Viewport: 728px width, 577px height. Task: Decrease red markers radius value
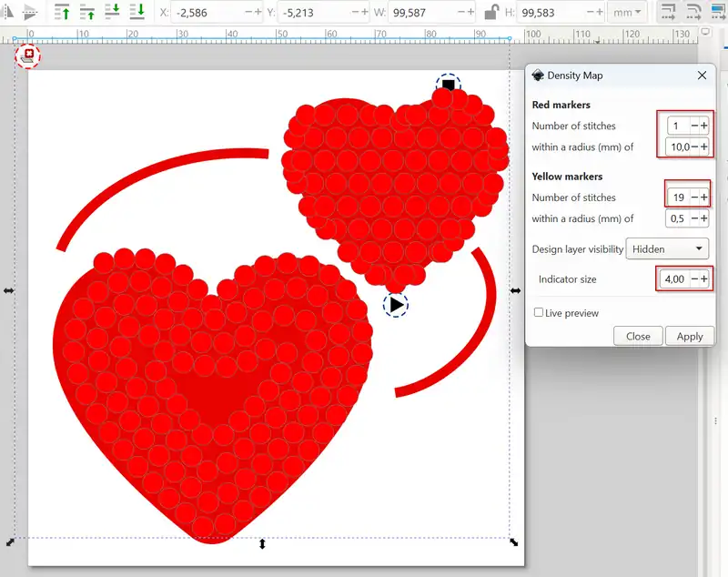pos(694,147)
